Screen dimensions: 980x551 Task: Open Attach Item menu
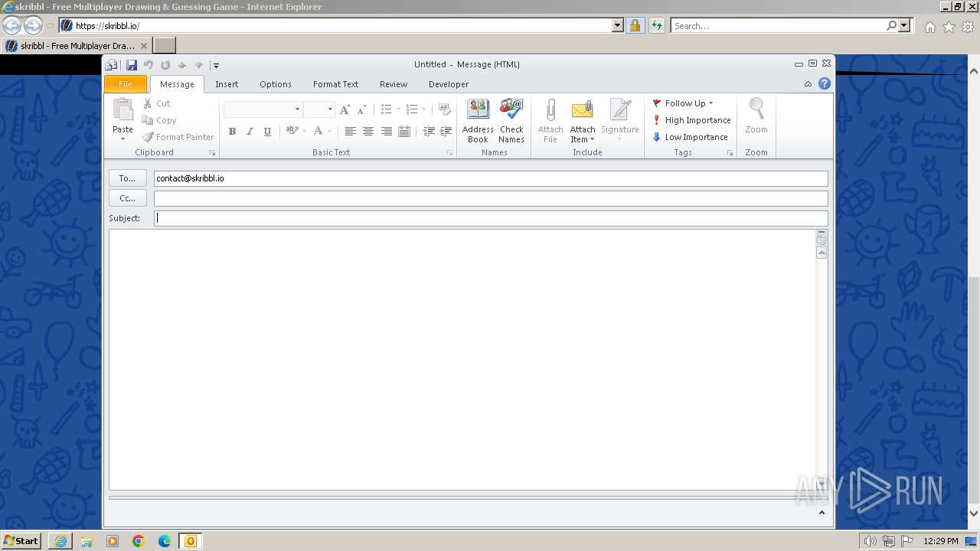pos(583,121)
